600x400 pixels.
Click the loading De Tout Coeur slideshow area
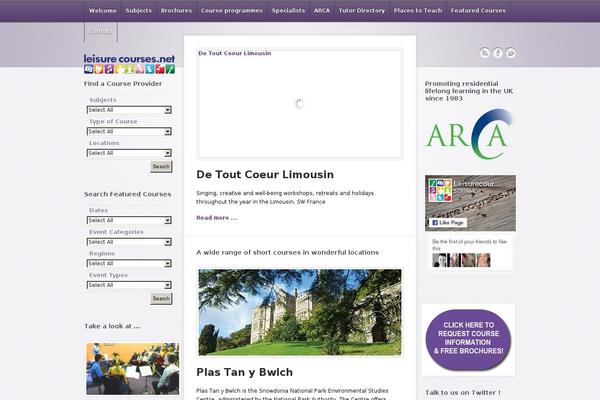coord(300,104)
